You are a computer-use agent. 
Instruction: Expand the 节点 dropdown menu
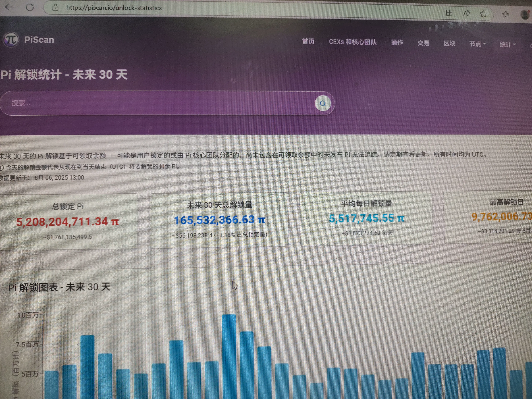coord(477,44)
